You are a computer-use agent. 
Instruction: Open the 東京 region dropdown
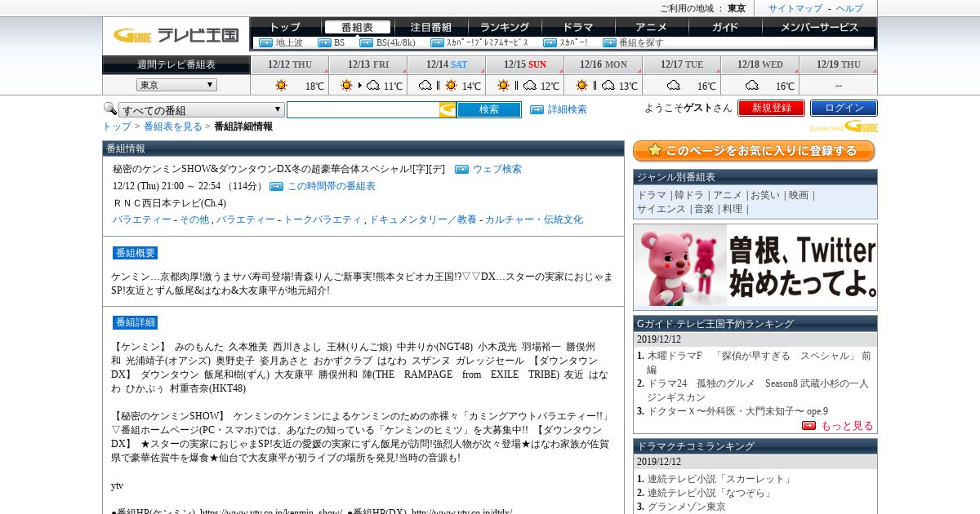point(176,85)
